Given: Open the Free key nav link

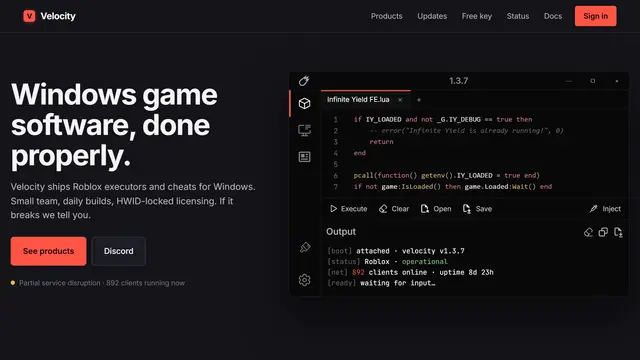Looking at the screenshot, I should click(x=477, y=16).
